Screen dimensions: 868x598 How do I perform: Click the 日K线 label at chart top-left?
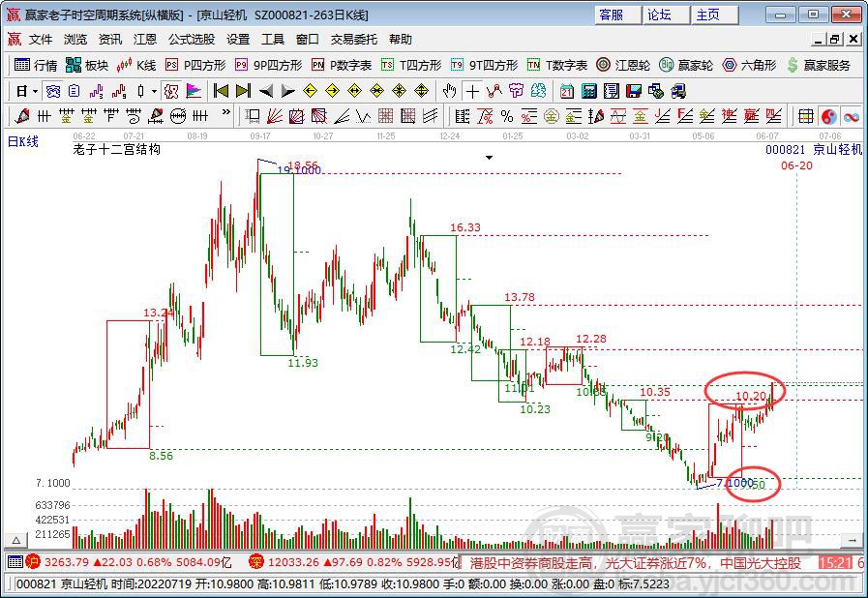click(23, 141)
